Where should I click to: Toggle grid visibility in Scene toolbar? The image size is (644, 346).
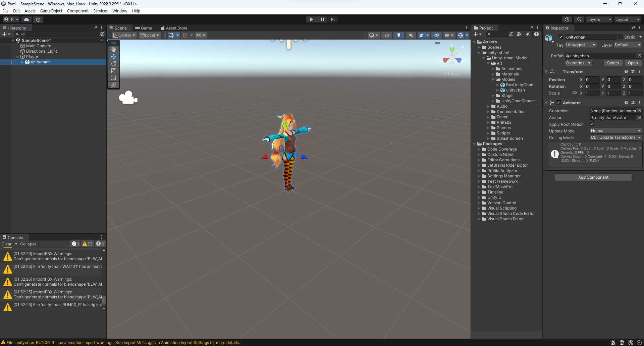[x=171, y=35]
